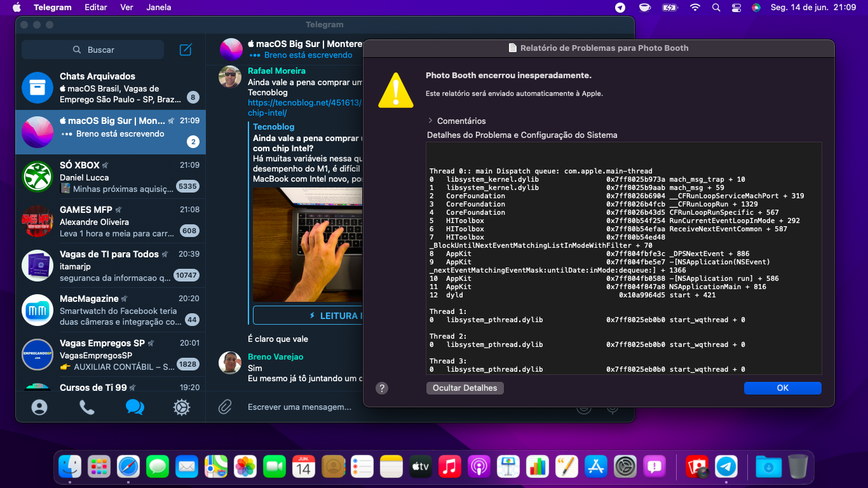The image size is (868, 488).
Task: Open the Editar menu
Action: point(96,8)
